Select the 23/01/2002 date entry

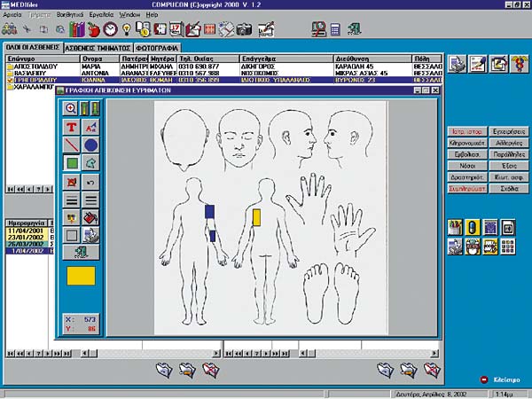tap(27, 238)
